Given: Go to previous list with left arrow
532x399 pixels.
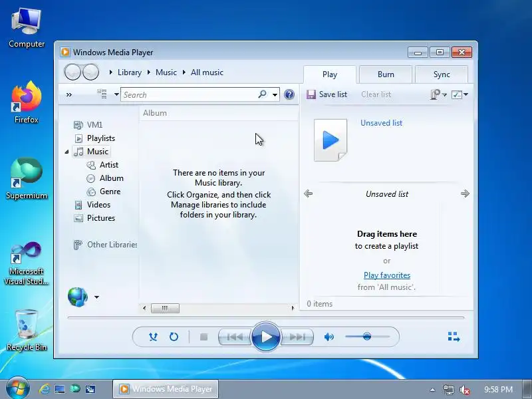Looking at the screenshot, I should coord(308,194).
